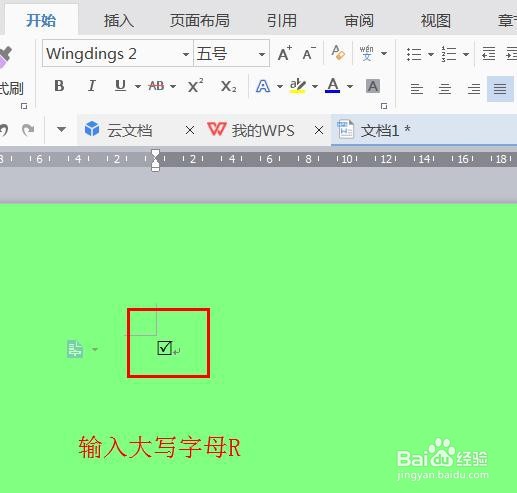Image resolution: width=517 pixels, height=493 pixels.
Task: Decrease indent icon
Action: pyautogui.click(x=489, y=53)
